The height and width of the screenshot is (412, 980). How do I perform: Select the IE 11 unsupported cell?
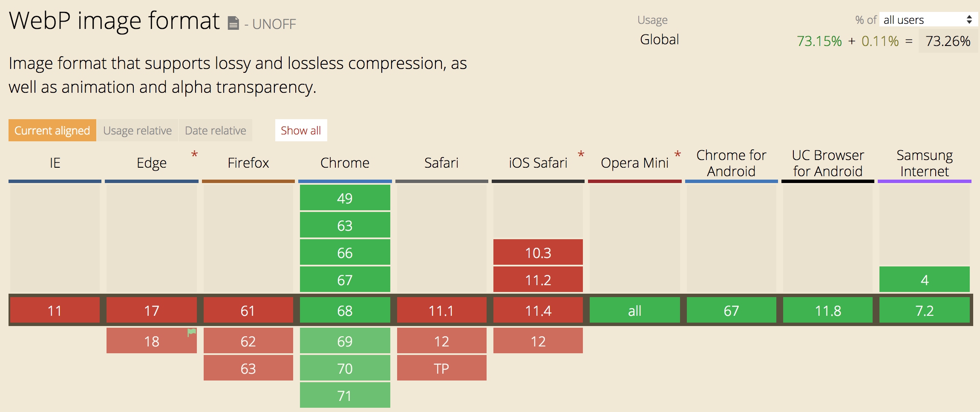coord(55,311)
